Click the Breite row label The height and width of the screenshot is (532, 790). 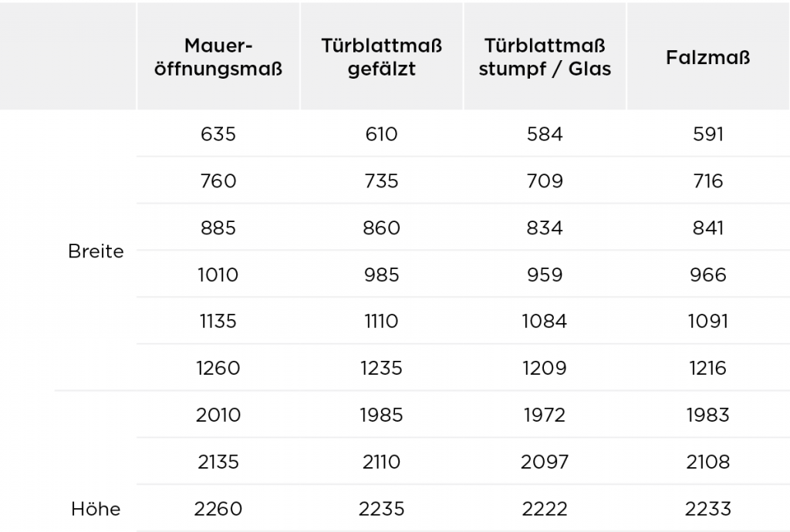96,251
